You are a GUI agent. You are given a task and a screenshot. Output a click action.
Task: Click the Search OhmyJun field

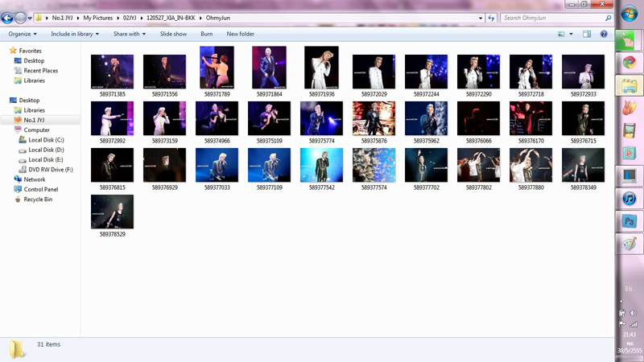556,18
